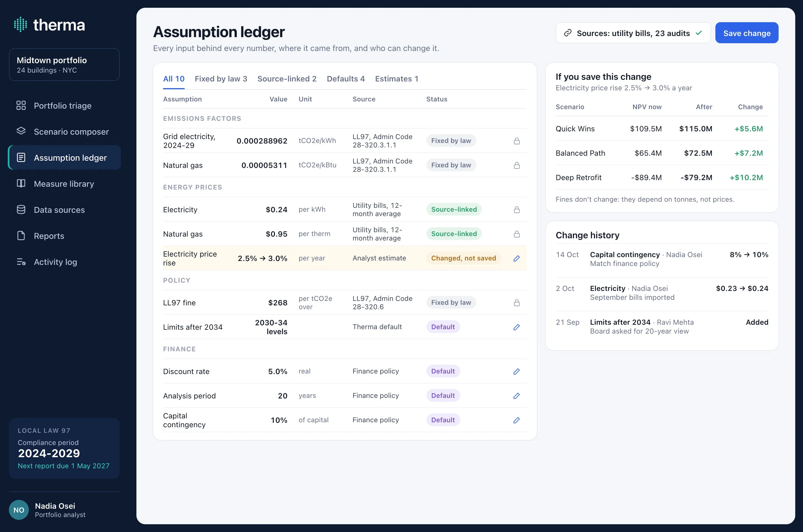
Task: Click the Therma default source cell
Action: 377,327
